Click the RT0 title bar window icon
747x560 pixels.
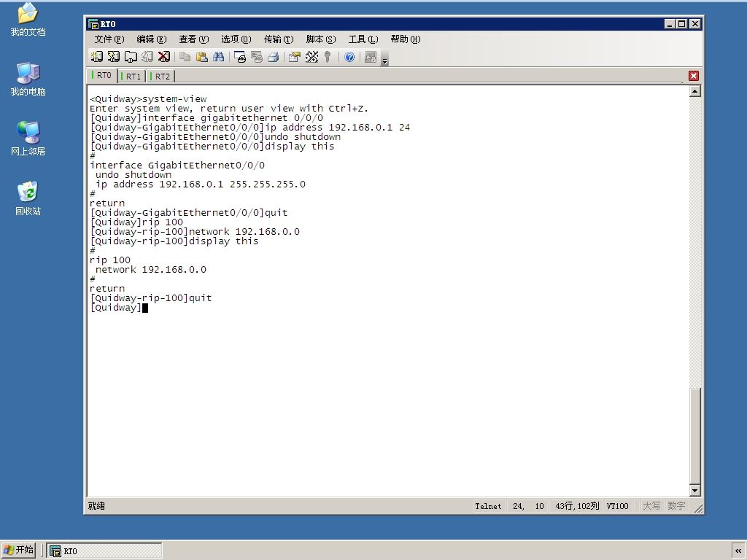(x=93, y=24)
